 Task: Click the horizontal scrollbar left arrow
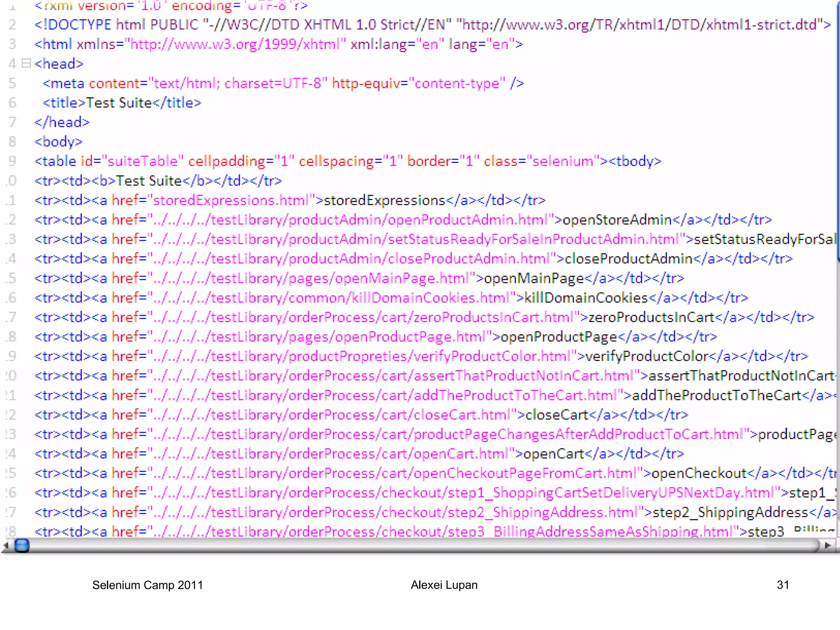click(6, 546)
